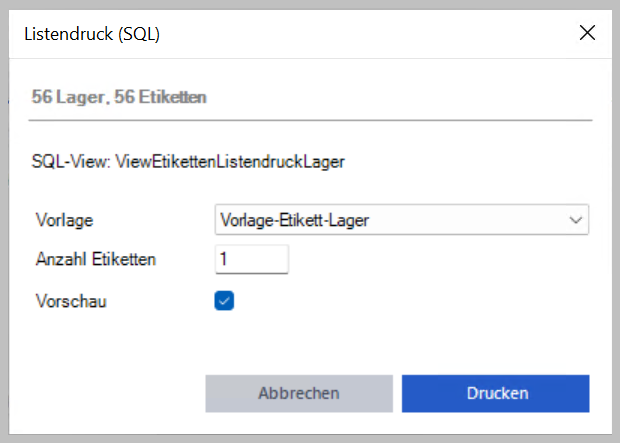Click the word Etiketten in the heading
Image resolution: width=620 pixels, height=443 pixels.
[172, 97]
